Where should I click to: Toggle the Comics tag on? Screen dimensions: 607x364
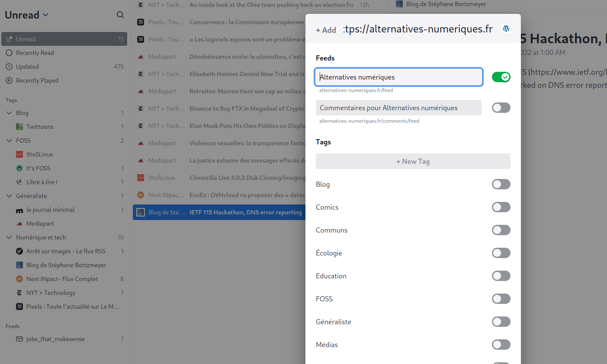coord(501,207)
